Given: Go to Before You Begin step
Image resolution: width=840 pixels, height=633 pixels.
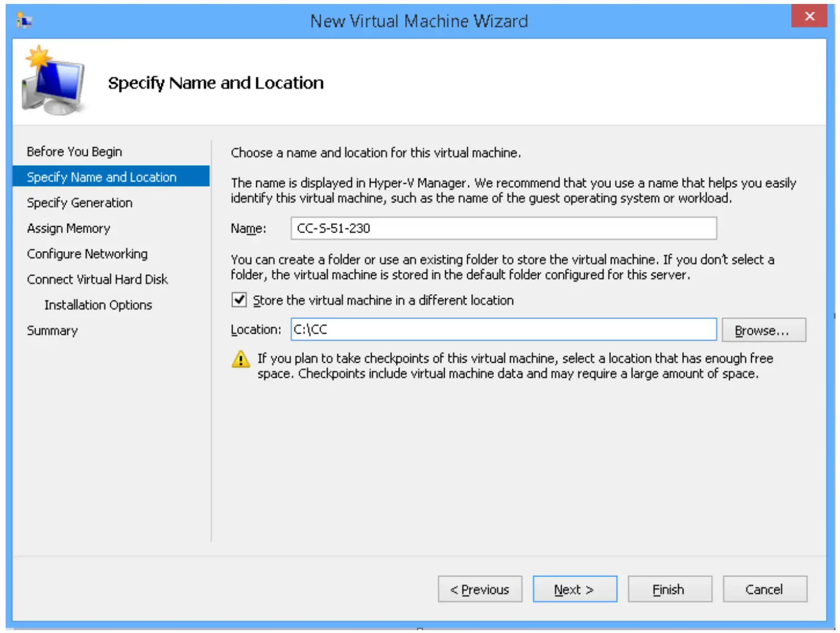Looking at the screenshot, I should (75, 152).
